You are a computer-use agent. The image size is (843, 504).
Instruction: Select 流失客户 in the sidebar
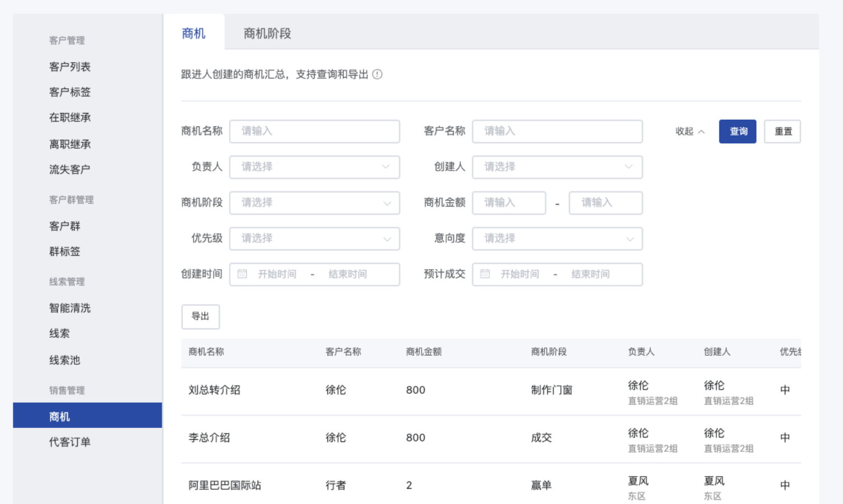coord(70,169)
